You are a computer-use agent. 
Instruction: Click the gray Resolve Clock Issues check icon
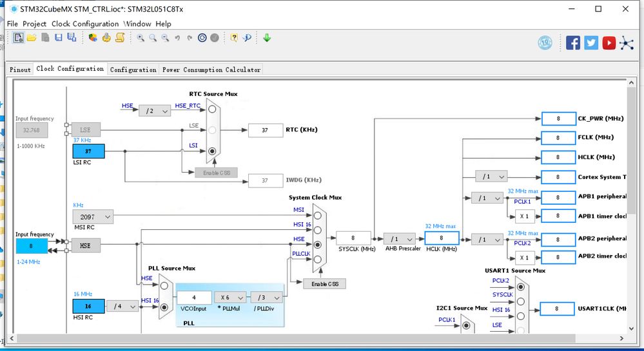215,38
